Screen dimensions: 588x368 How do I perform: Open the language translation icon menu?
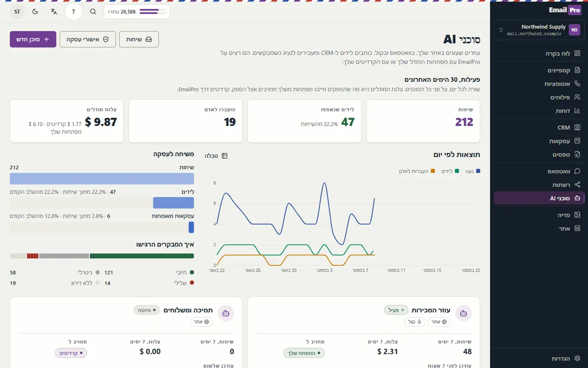pos(54,11)
